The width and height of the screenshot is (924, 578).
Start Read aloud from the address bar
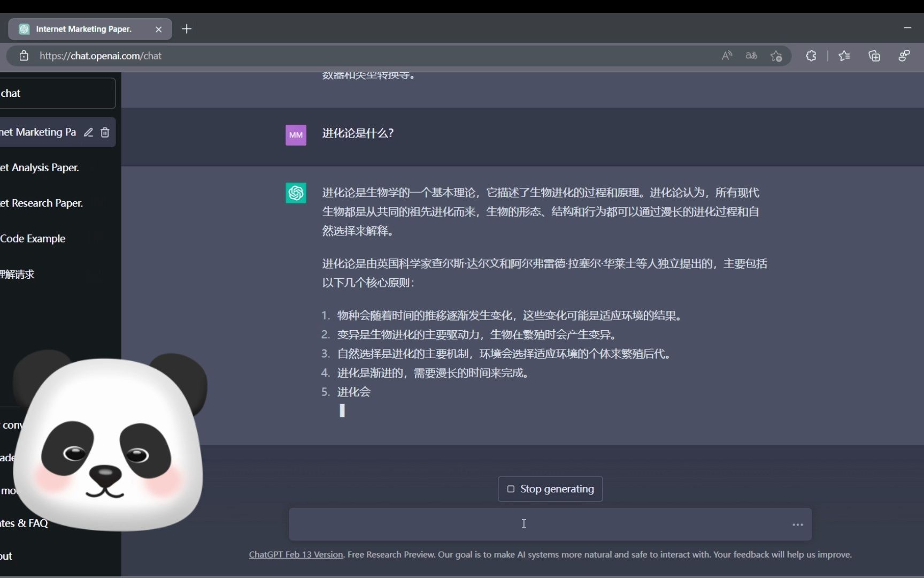point(727,56)
